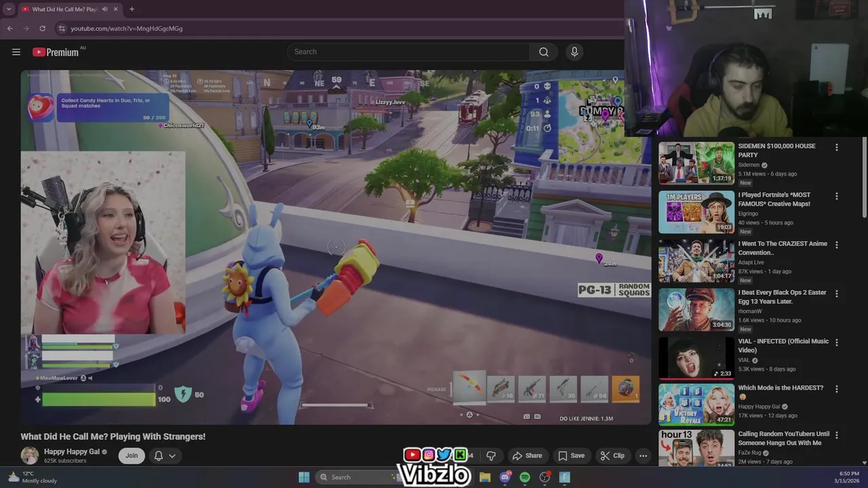Start voice search with microphone icon
The height and width of the screenshot is (488, 868).
574,52
